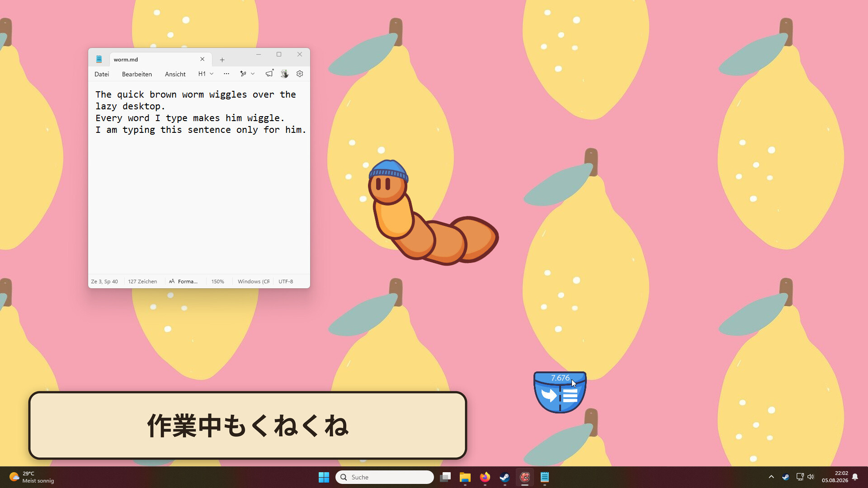Click the Task View taskbar icon
Image resolution: width=868 pixels, height=488 pixels.
click(x=445, y=477)
